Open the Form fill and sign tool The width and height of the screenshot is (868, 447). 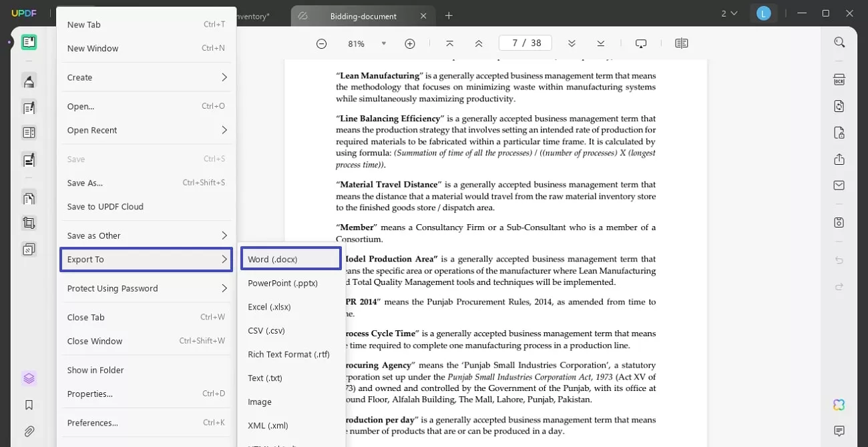click(29, 160)
